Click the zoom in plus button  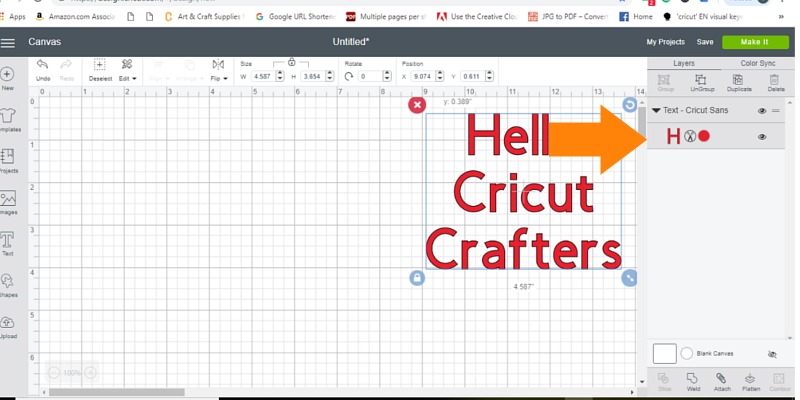coord(90,373)
